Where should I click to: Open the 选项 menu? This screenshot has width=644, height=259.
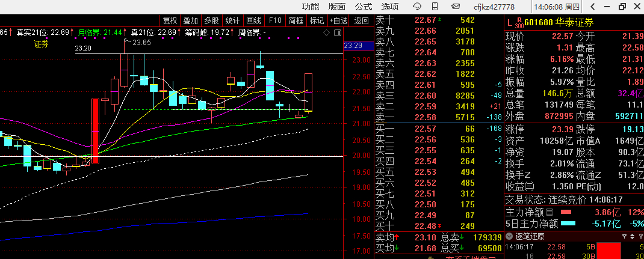coord(390,7)
